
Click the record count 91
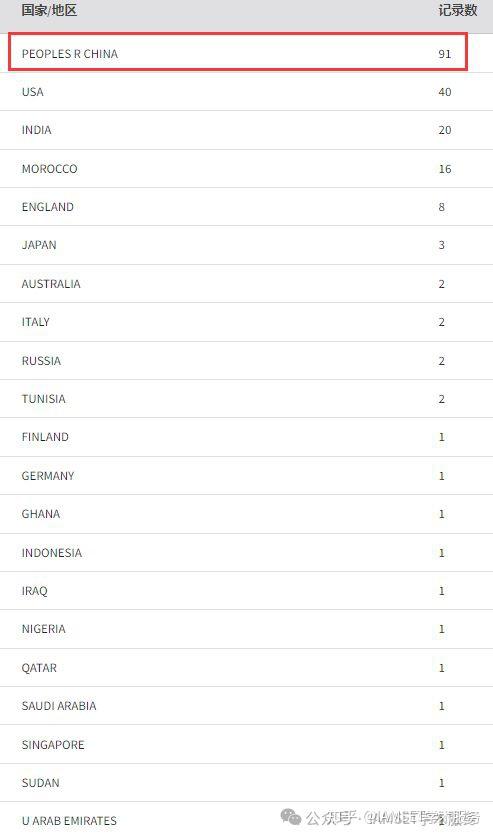(444, 54)
